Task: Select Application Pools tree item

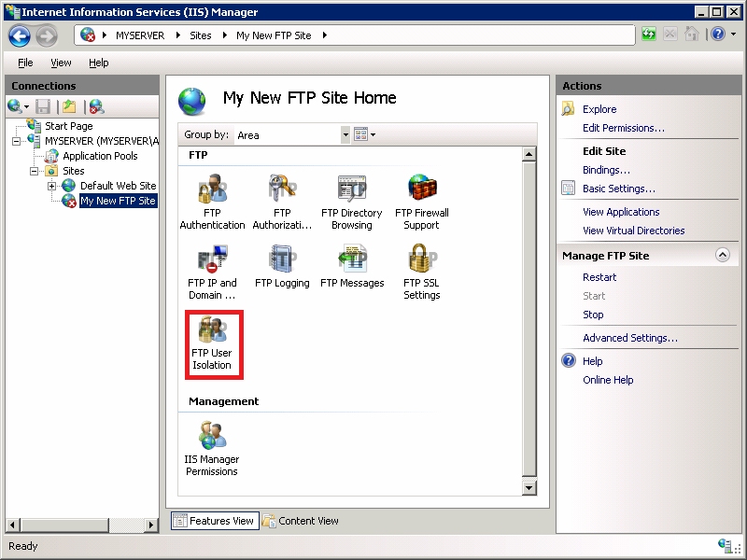Action: [100, 156]
